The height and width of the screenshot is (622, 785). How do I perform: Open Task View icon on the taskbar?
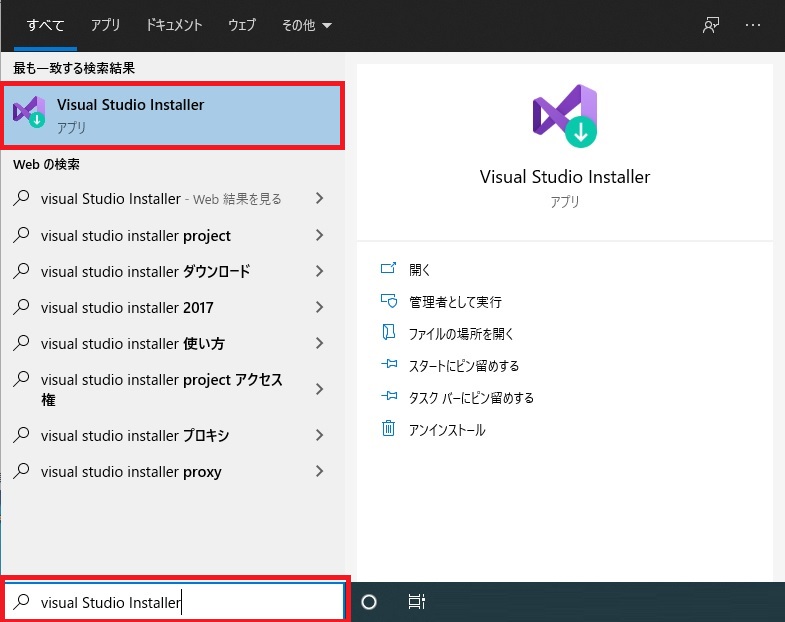[x=417, y=601]
